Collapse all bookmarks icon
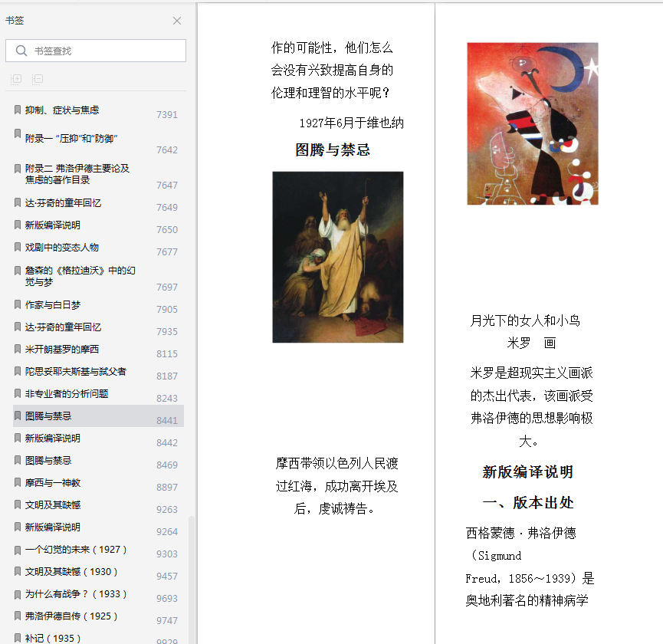663x644 pixels. point(38,79)
